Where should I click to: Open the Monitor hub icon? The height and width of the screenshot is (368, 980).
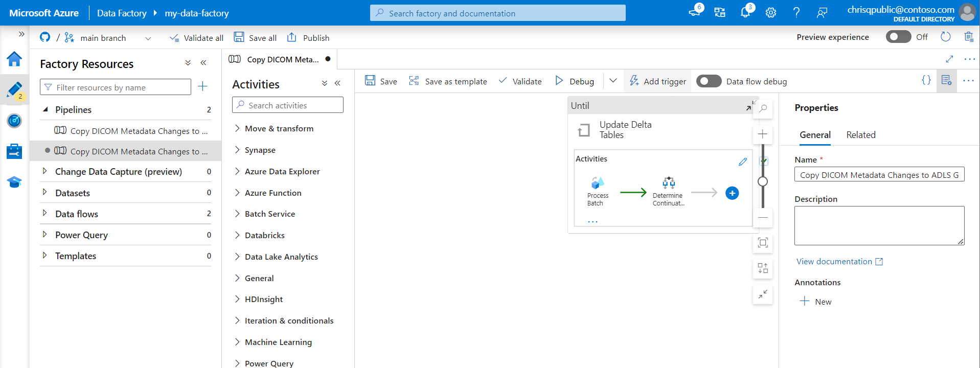[14, 121]
